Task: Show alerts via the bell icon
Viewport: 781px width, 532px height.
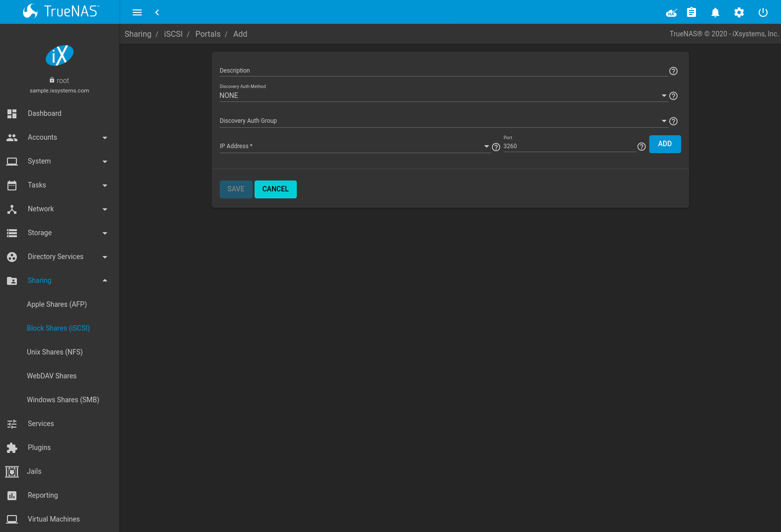Action: (715, 12)
